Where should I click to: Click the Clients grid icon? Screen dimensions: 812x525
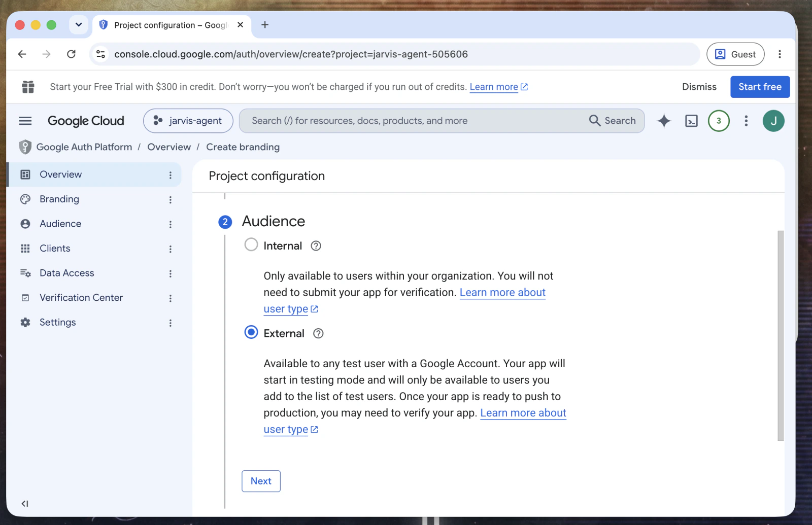pyautogui.click(x=25, y=249)
